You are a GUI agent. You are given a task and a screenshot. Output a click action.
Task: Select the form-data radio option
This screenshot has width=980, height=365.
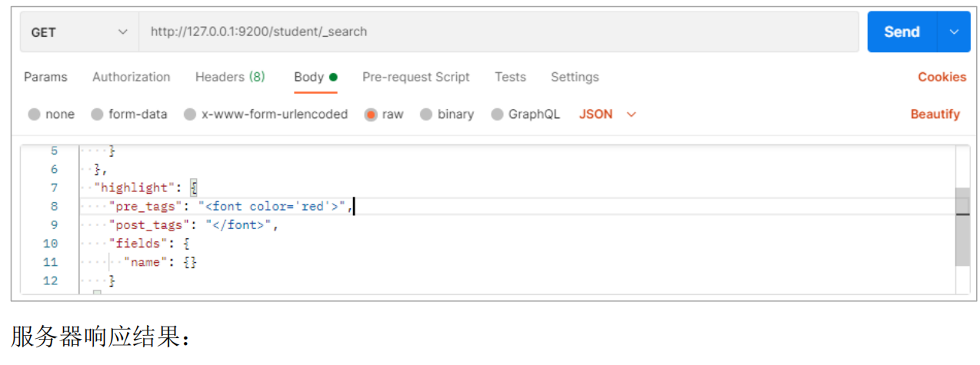[98, 114]
